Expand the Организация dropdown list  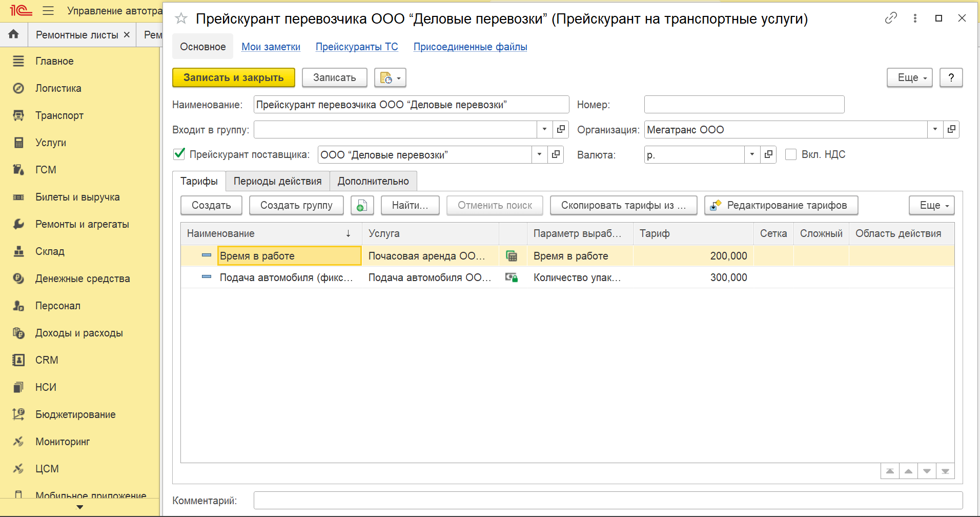click(935, 129)
